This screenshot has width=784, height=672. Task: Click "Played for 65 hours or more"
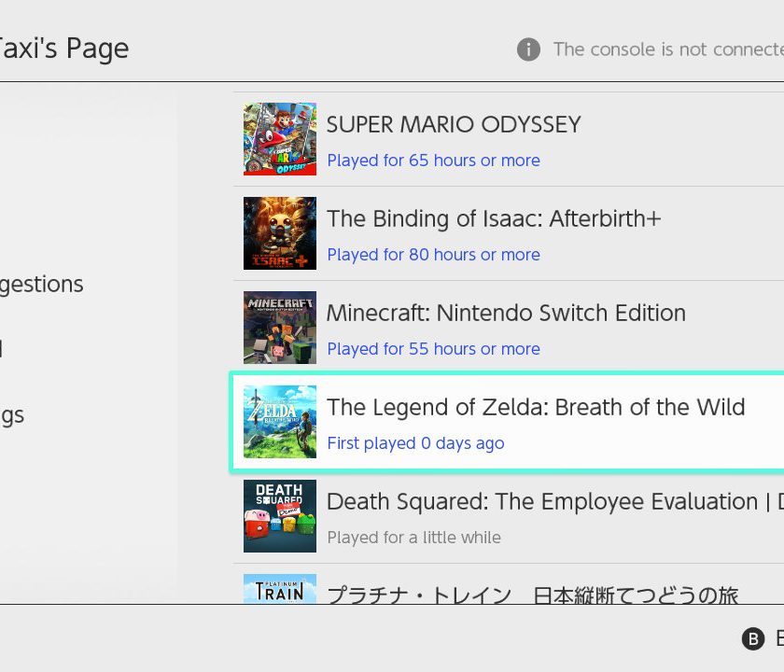pyautogui.click(x=433, y=161)
